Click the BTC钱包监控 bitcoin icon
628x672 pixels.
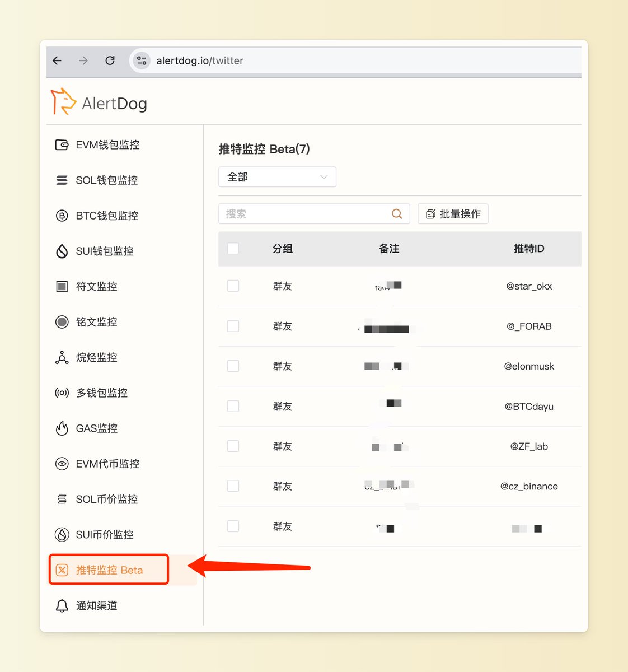[62, 216]
